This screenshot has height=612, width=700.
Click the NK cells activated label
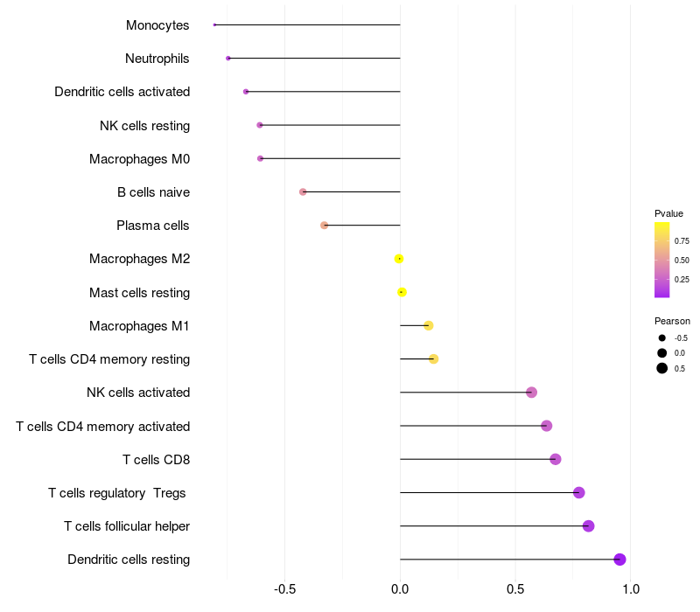[138, 393]
